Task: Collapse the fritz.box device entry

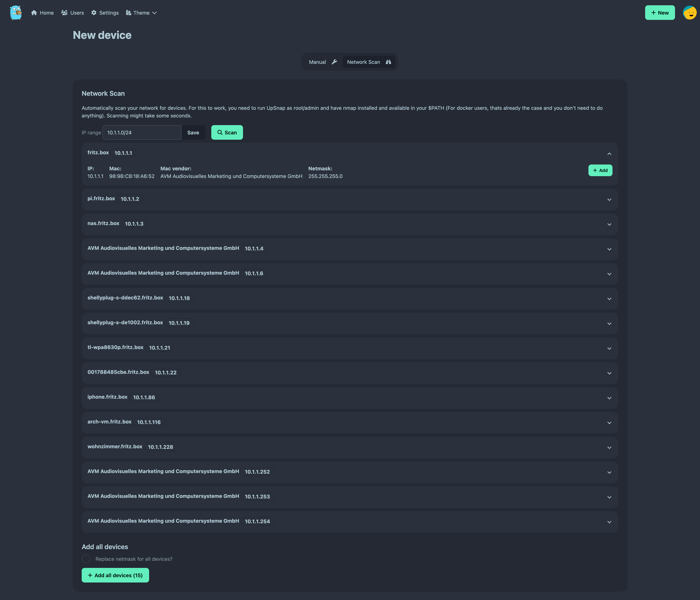Action: click(x=609, y=154)
